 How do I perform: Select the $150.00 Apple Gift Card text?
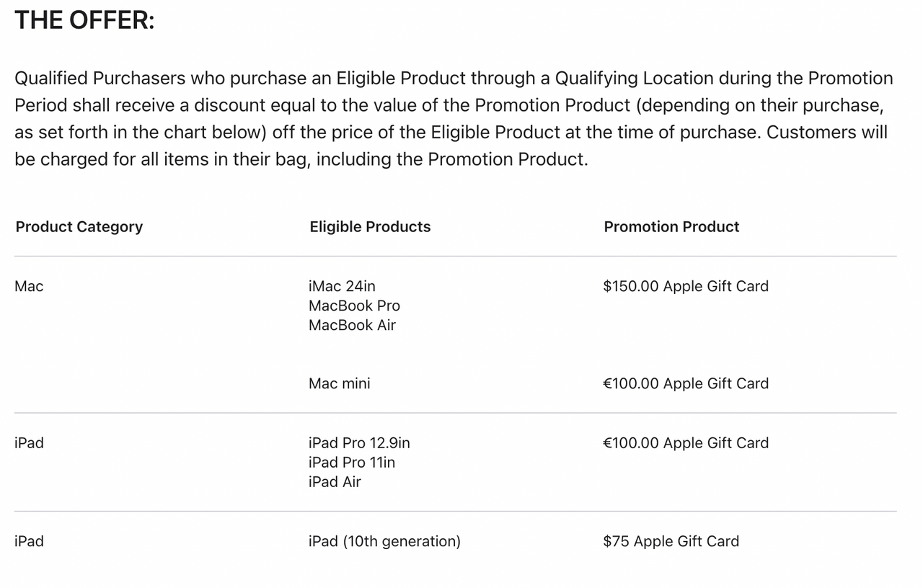coord(686,286)
